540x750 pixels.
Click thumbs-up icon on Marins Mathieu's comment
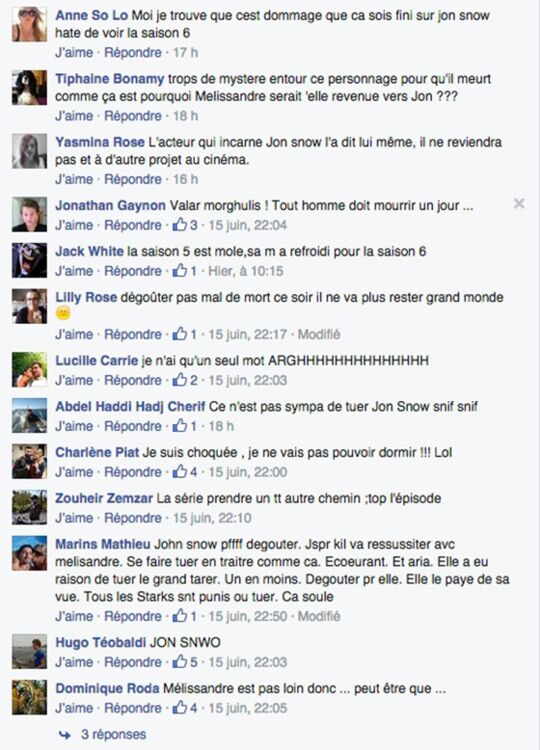click(x=180, y=615)
